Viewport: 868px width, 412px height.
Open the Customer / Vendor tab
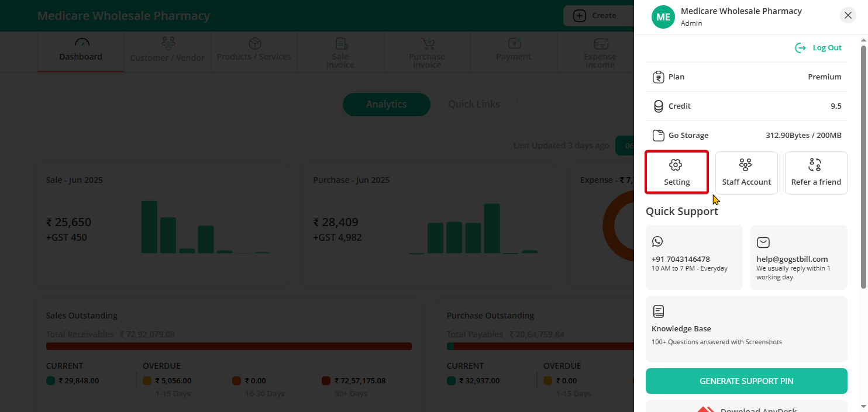coord(167,51)
